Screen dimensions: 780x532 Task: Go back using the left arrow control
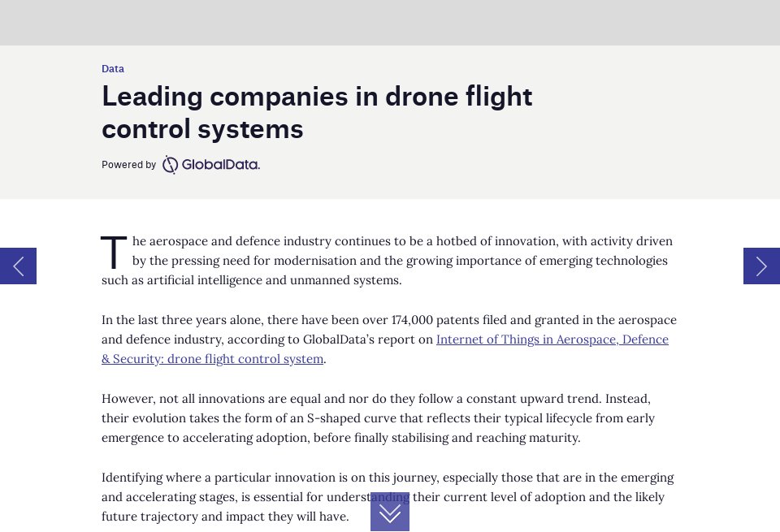click(18, 266)
